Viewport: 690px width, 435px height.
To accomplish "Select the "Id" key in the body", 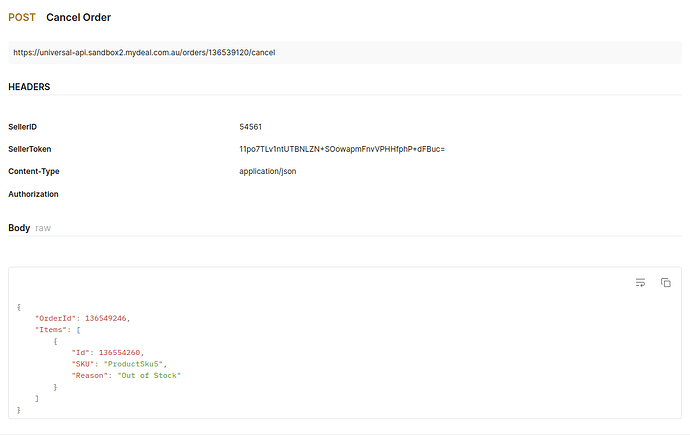I will point(83,352).
